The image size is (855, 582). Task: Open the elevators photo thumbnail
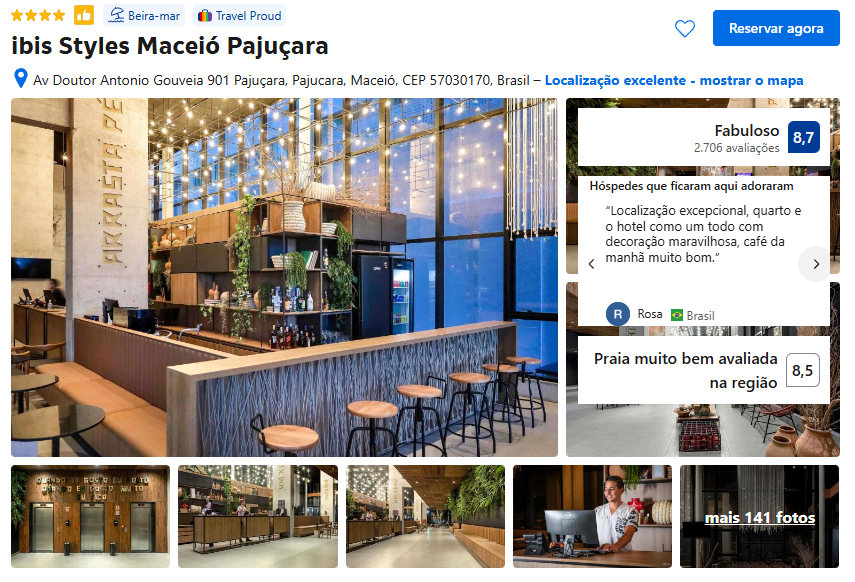(91, 517)
